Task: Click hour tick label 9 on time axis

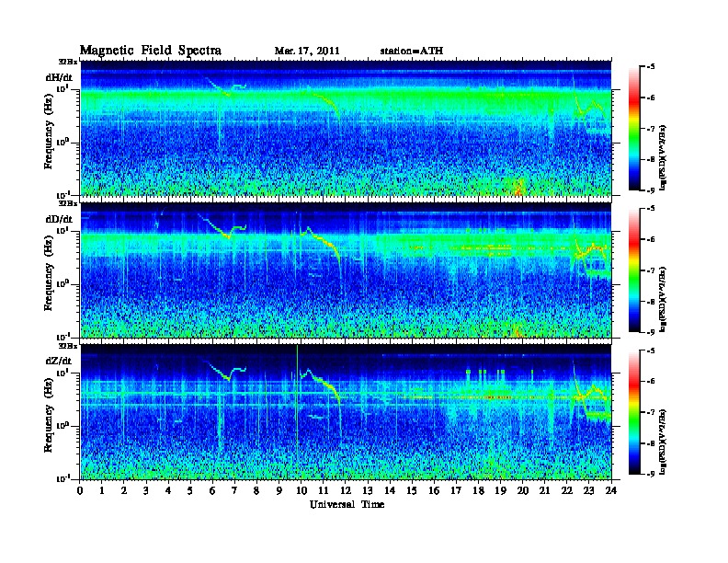Action: 279,490
